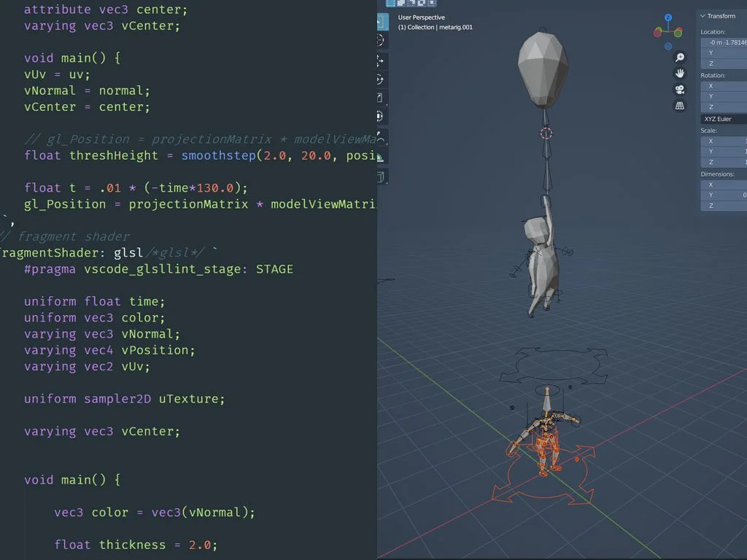Place cursor on 'attribute vec3 center;' line
Screen dimensions: 747x560
click(106, 9)
